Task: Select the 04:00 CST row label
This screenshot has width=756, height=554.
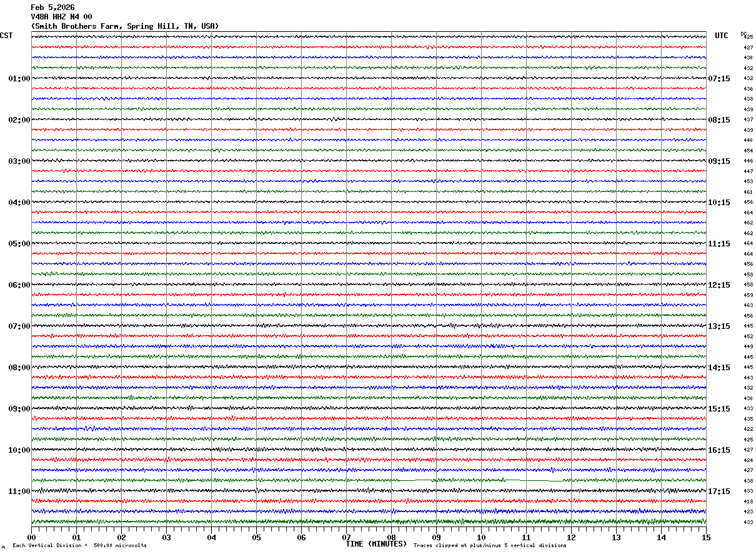Action: pyautogui.click(x=19, y=203)
